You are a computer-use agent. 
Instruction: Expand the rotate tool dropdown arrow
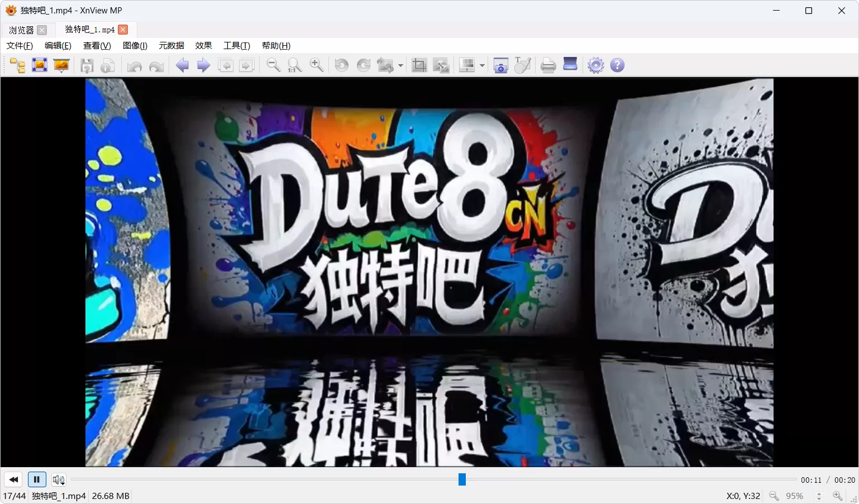coord(400,66)
